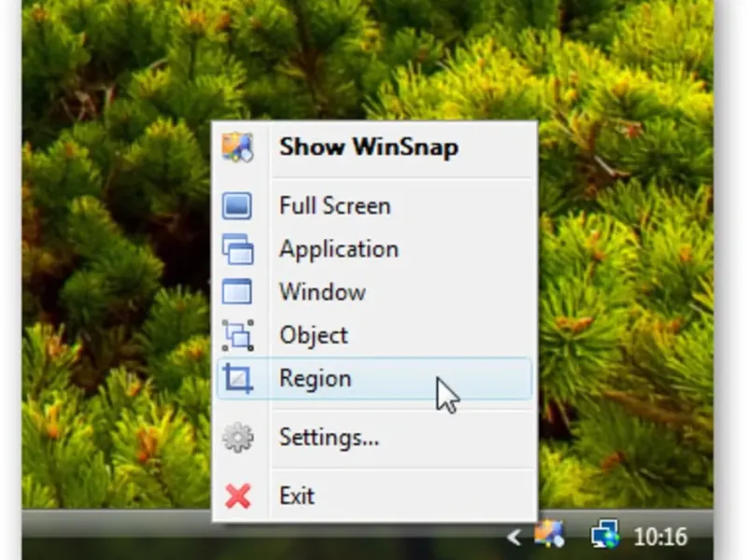Click WinSnap tray icon in taskbar
Viewport: 747px width, 560px height.
click(x=549, y=533)
